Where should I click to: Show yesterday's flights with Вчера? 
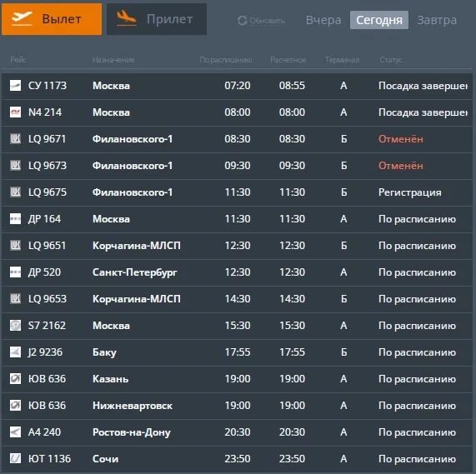(x=323, y=20)
